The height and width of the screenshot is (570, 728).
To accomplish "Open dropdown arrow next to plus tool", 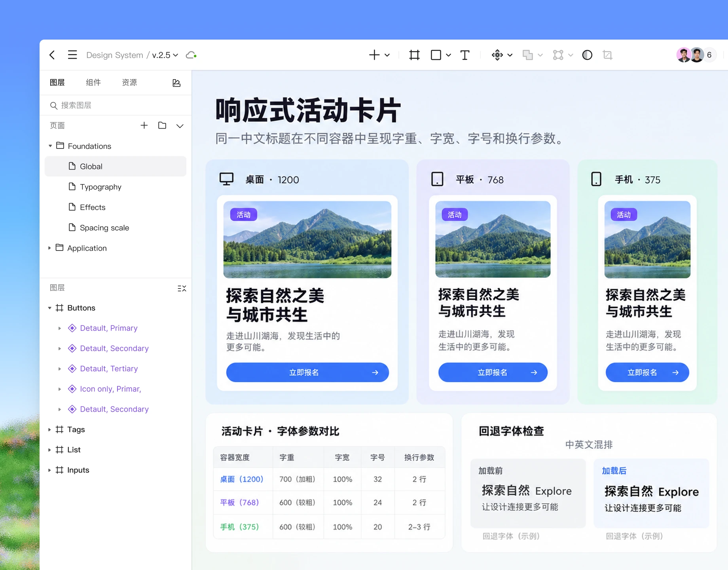I will click(x=387, y=55).
